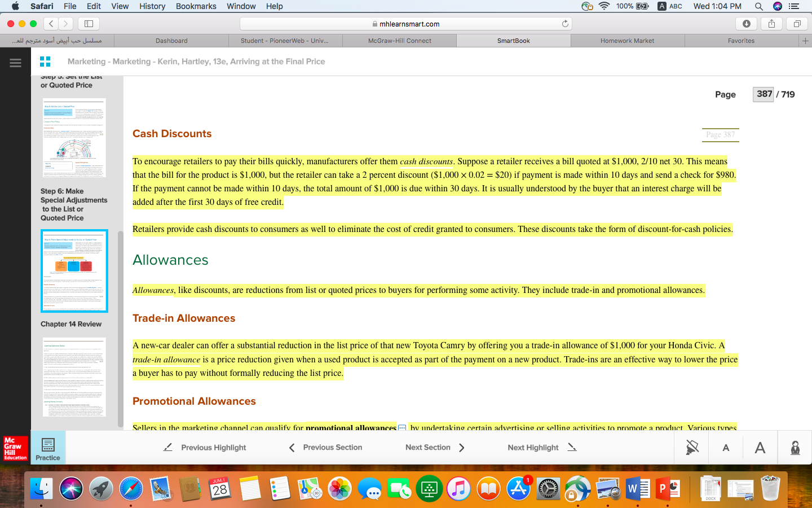Click the cash discounts glossary term
The width and height of the screenshot is (812, 508).
[426, 161]
